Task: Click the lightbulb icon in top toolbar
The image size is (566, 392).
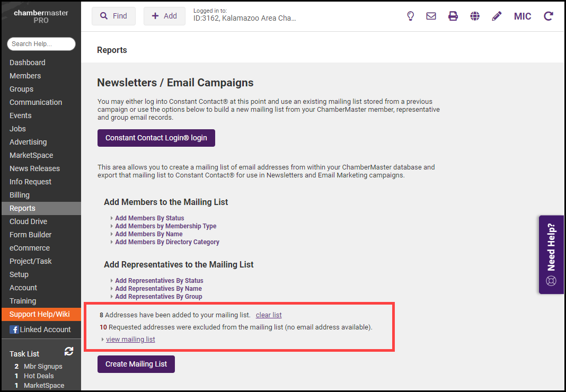Action: point(410,16)
